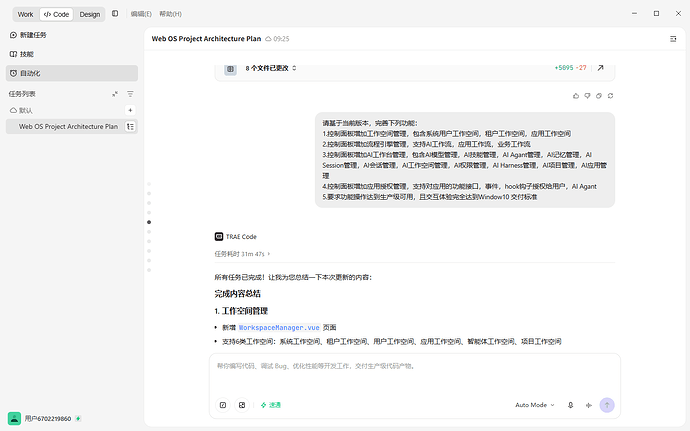Toggle the 速通 fast mode

click(271, 405)
